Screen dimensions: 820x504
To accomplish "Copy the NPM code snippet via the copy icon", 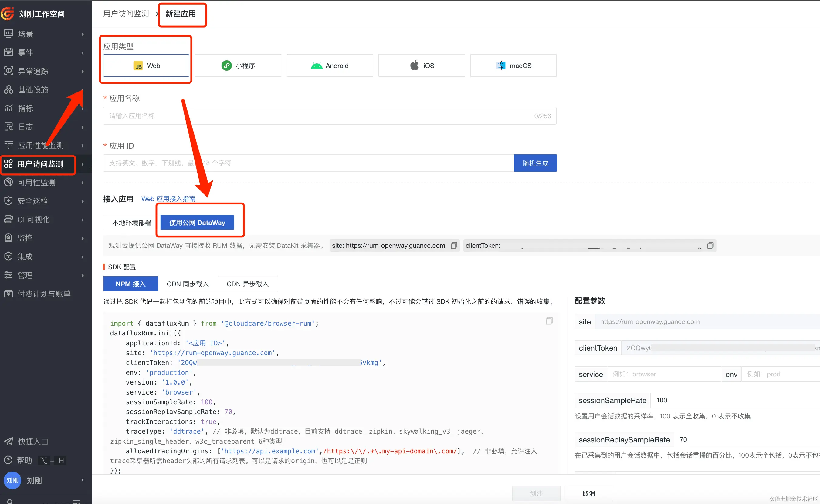I will coord(549,321).
